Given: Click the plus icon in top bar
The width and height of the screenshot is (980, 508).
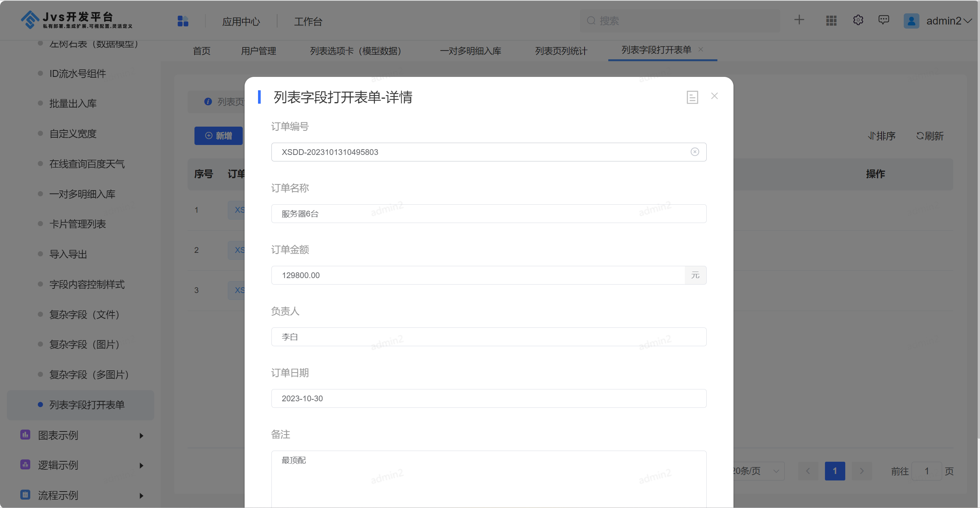Looking at the screenshot, I should [799, 20].
